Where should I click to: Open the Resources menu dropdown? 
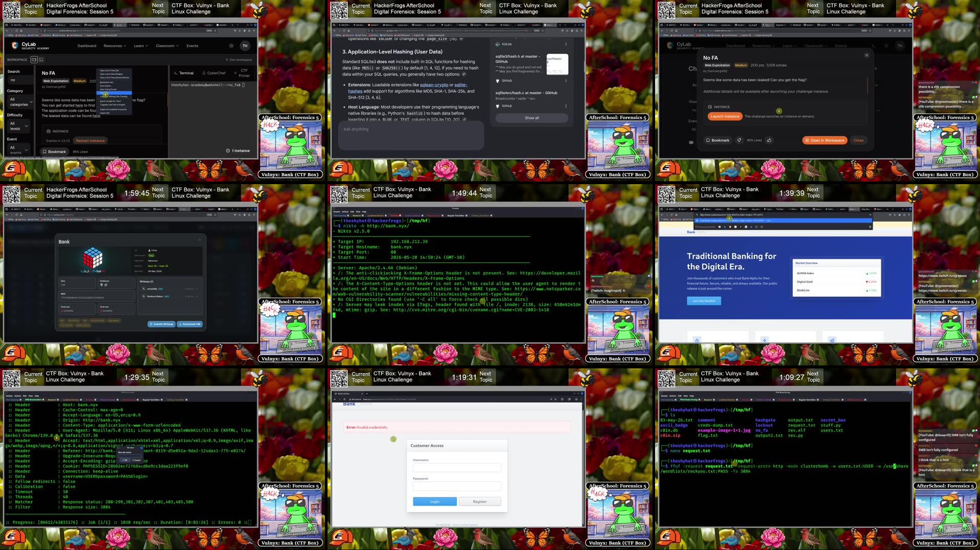pyautogui.click(x=115, y=46)
